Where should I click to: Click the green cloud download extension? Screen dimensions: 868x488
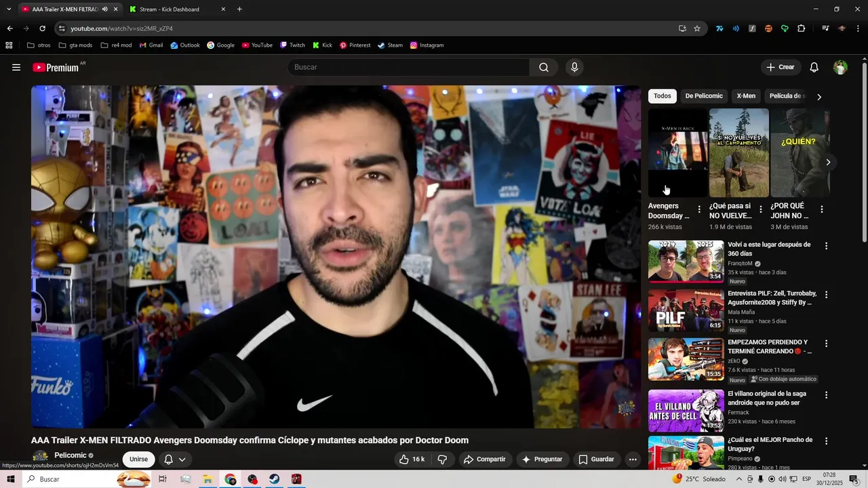[785, 28]
